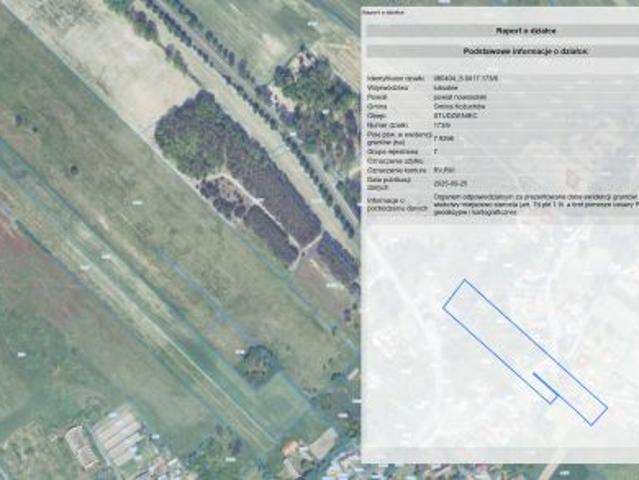Click the report window title bar text
639x480 pixels.
coord(383,12)
